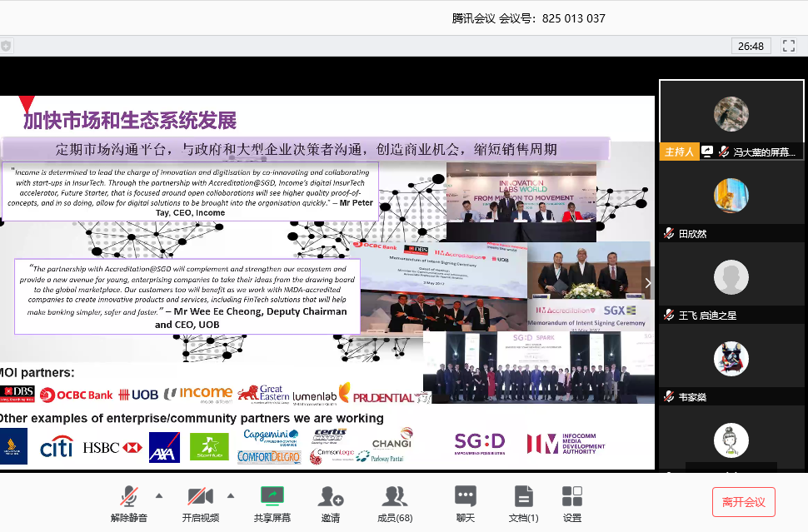Viewport: 808px width, 532px height.
Task: Open the security shield icon
Action: pyautogui.click(x=6, y=46)
